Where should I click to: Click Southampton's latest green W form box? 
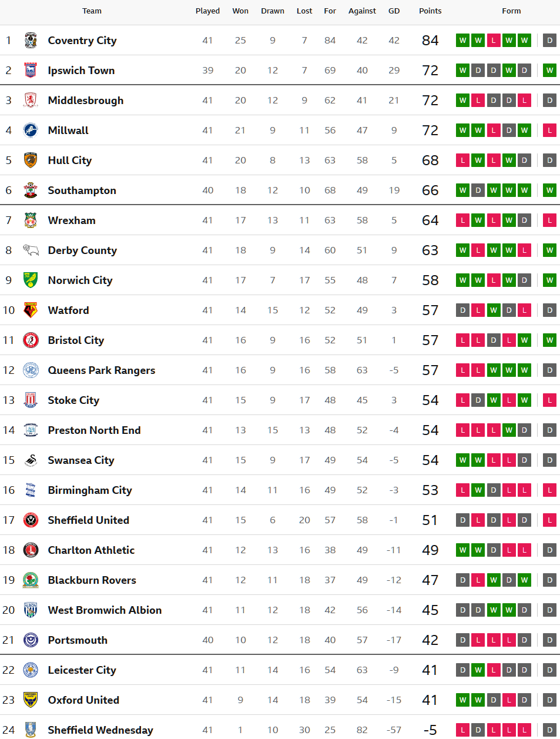coord(549,190)
